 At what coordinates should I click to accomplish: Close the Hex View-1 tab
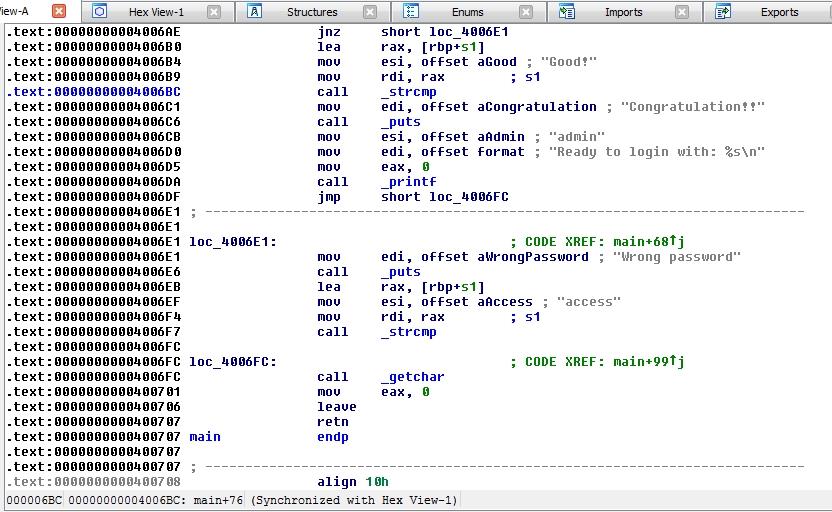coord(214,12)
